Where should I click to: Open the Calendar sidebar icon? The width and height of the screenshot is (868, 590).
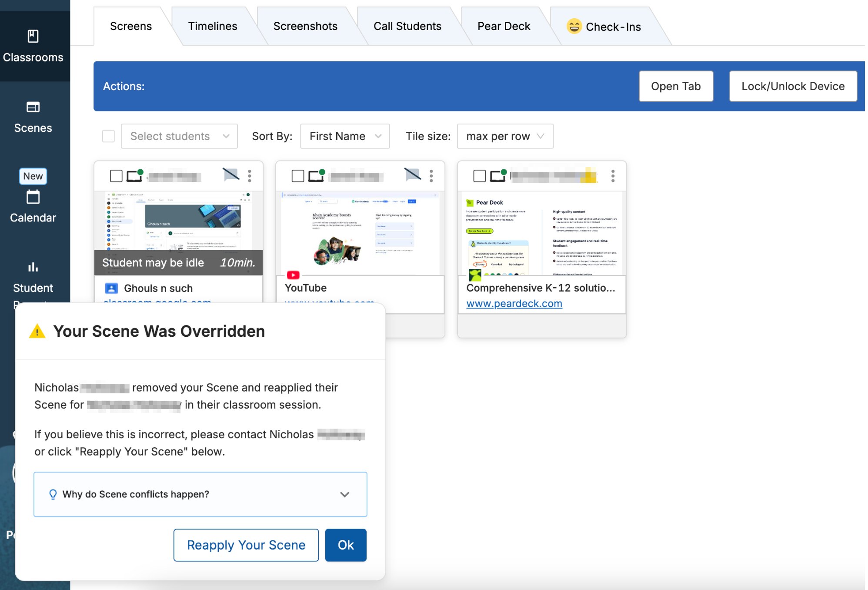tap(33, 197)
